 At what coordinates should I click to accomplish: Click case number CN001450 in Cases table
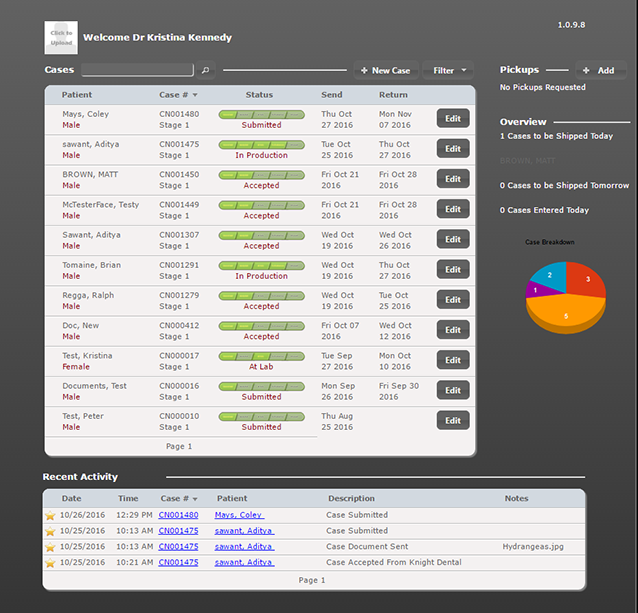[x=179, y=175]
